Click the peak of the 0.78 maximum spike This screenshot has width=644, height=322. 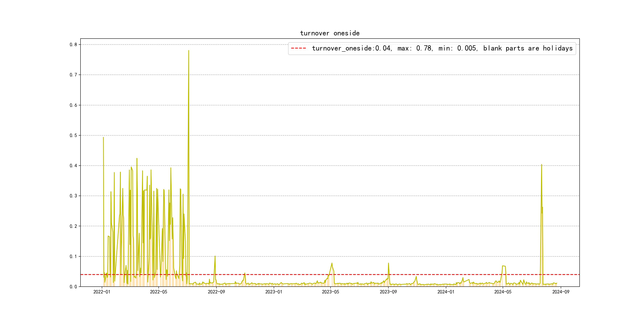tap(188, 50)
